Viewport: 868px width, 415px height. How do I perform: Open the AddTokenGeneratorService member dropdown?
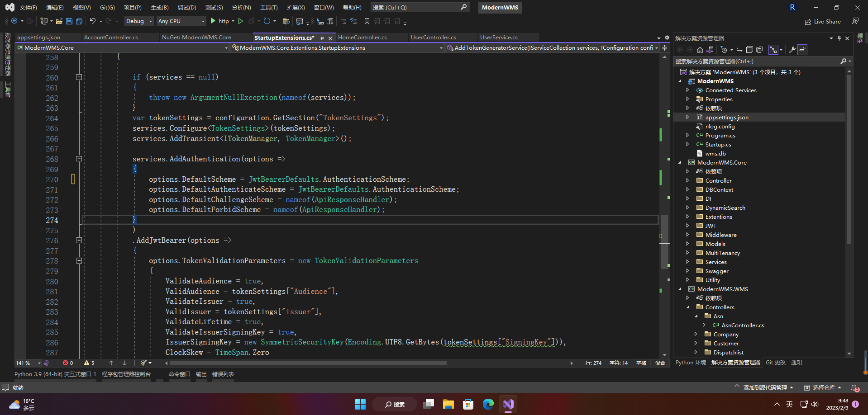click(x=553, y=47)
